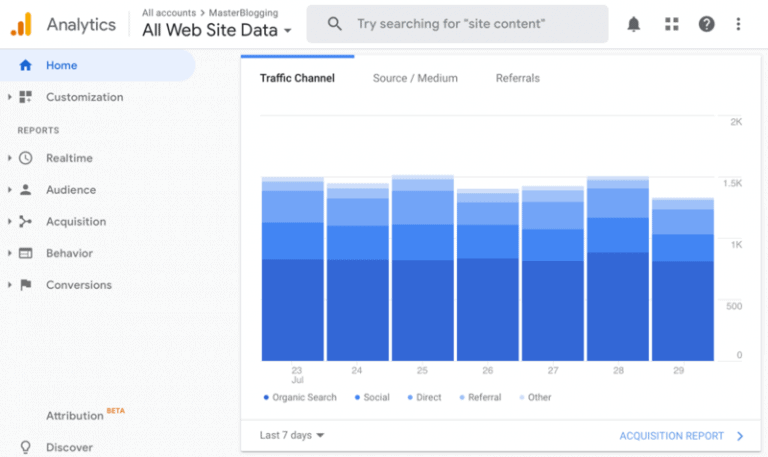Click the Behavior window icon

point(25,253)
